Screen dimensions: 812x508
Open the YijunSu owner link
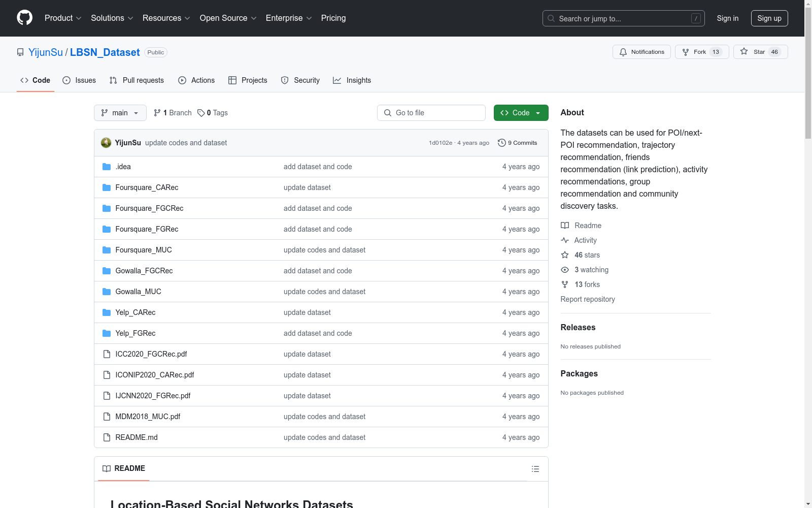tap(46, 52)
